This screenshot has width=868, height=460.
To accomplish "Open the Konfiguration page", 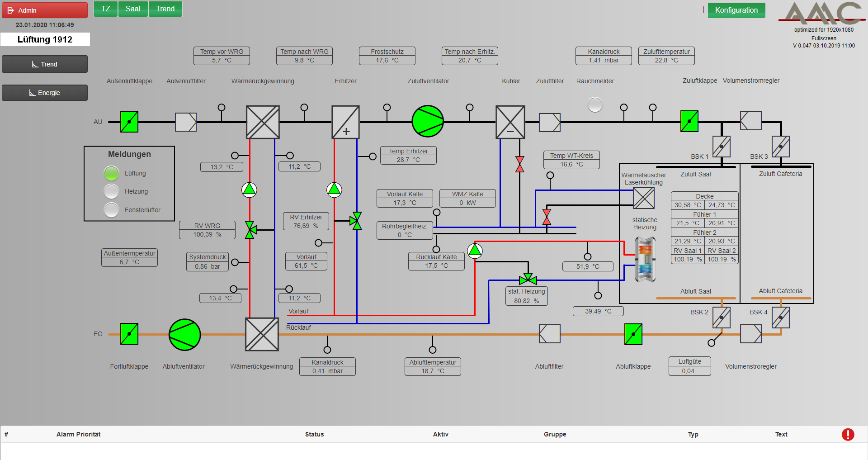I will tap(736, 10).
